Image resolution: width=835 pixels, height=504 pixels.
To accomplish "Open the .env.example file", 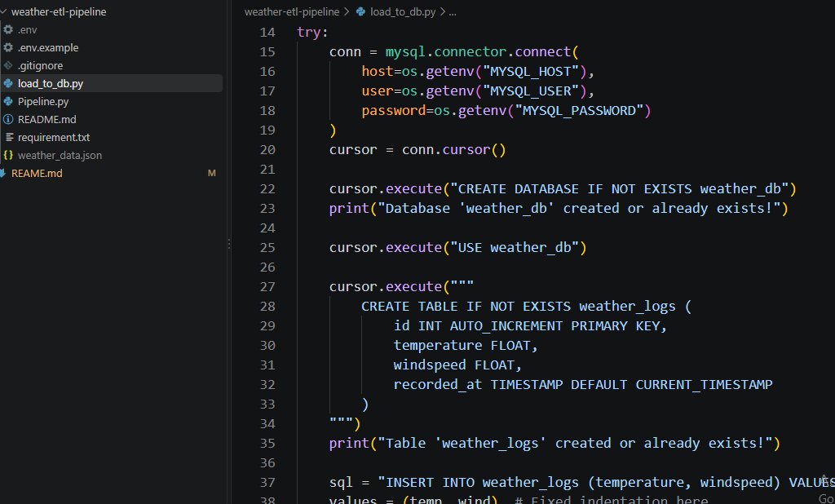I will (x=48, y=47).
